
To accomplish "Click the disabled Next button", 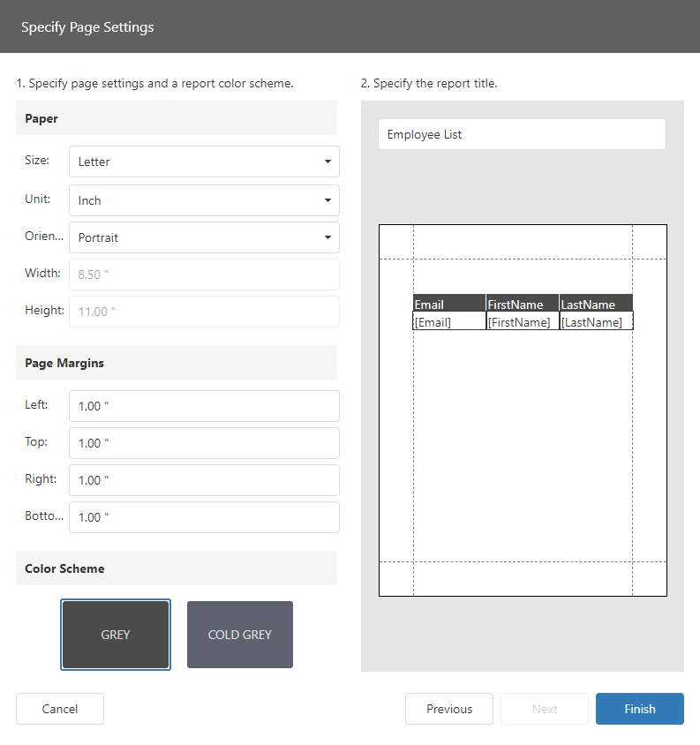I will click(545, 709).
